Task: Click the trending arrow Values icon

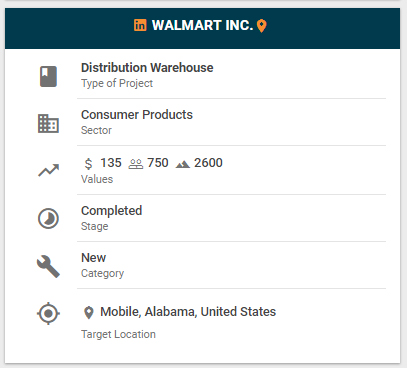Action: 48,170
